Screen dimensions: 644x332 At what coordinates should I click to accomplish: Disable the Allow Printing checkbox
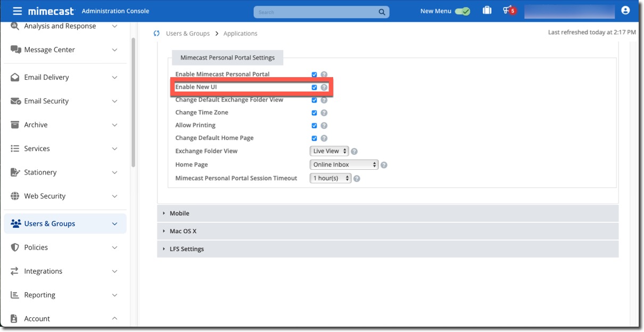(x=314, y=125)
